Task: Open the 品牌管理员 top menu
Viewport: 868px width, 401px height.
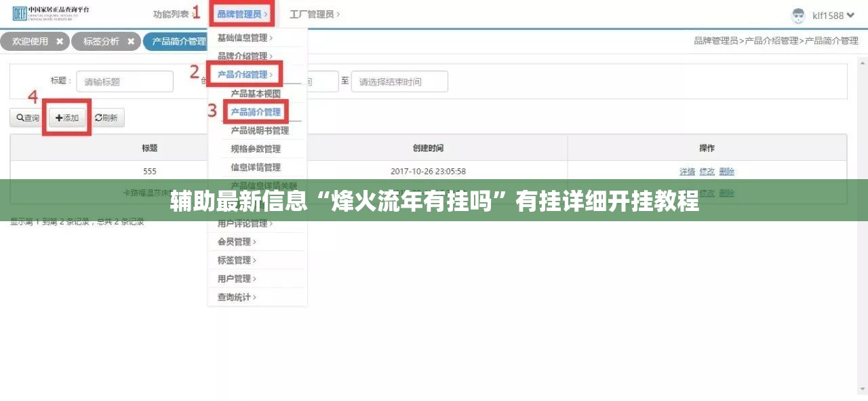Action: pos(242,14)
